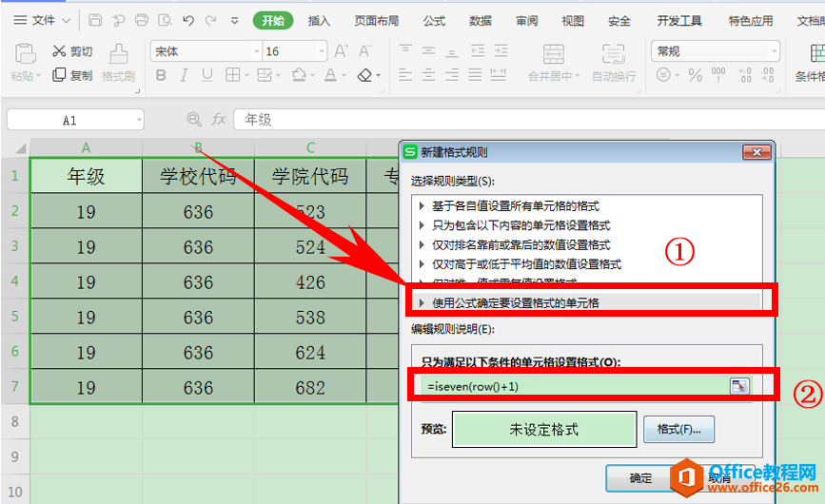The image size is (825, 504).
Task: Switch to the 插入 (Insert) ribbon tab
Action: [319, 20]
